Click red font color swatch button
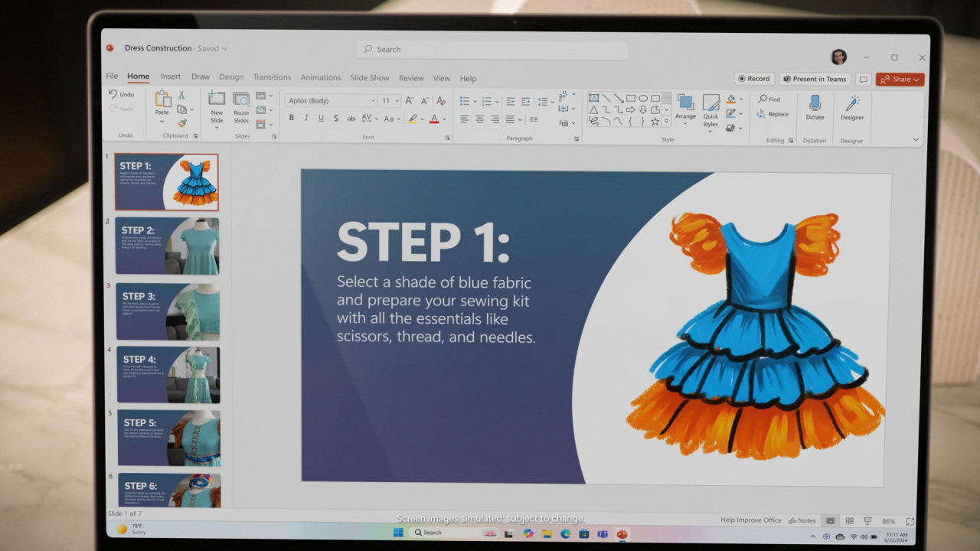 click(x=433, y=119)
